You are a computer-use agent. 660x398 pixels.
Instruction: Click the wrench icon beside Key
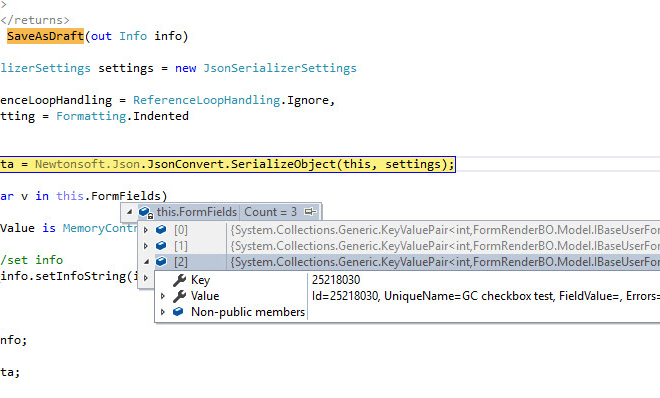[179, 280]
